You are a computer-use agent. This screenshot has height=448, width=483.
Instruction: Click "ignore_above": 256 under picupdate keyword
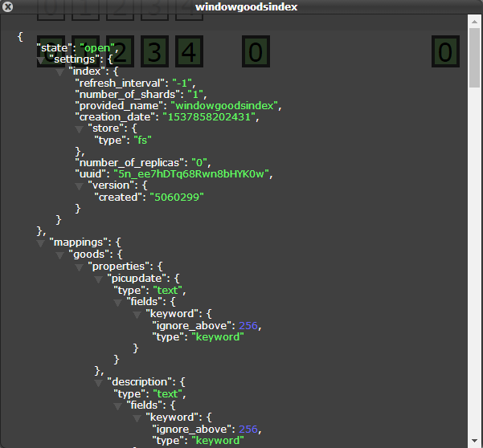tap(207, 326)
